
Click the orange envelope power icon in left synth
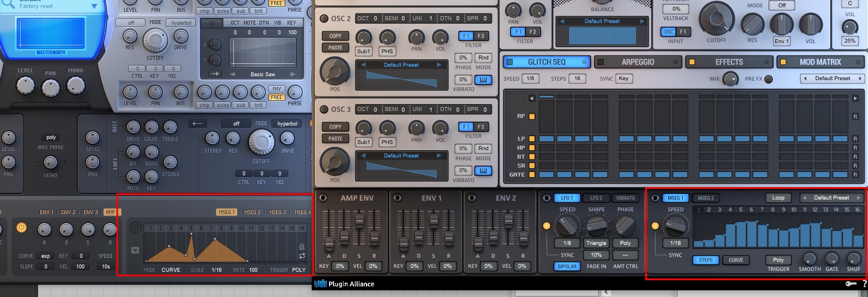[21, 228]
